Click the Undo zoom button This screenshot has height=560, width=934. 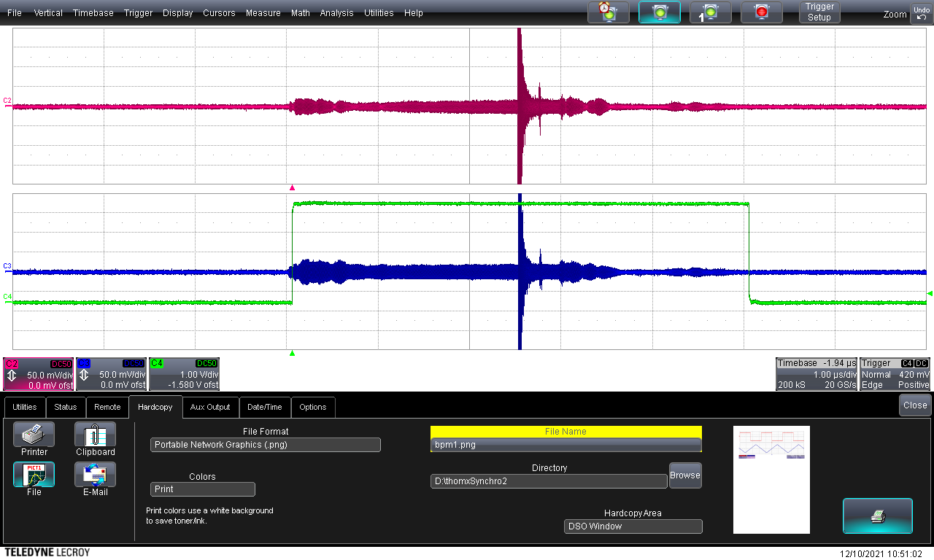[920, 13]
